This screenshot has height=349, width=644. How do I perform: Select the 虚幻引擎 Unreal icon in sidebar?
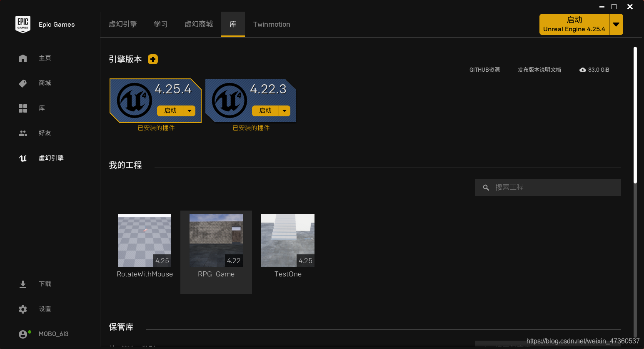pos(23,158)
